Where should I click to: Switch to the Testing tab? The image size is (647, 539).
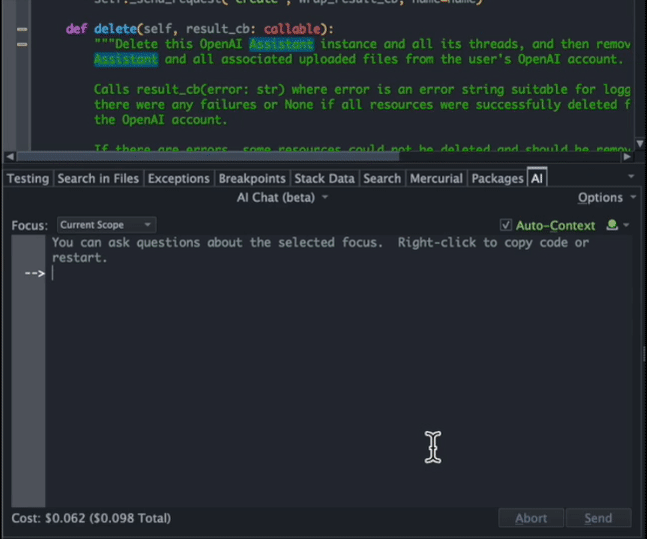(x=28, y=178)
